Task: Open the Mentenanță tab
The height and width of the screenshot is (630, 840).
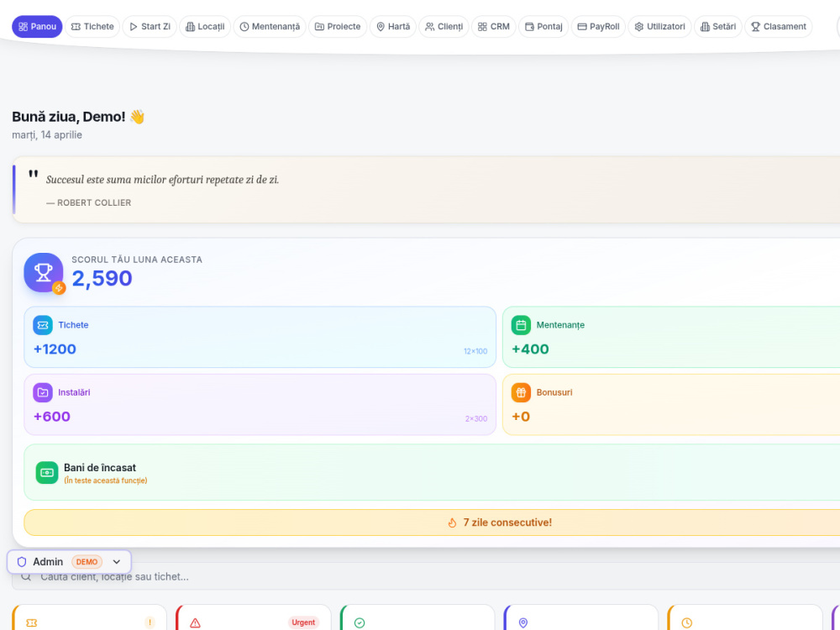Action: tap(270, 26)
